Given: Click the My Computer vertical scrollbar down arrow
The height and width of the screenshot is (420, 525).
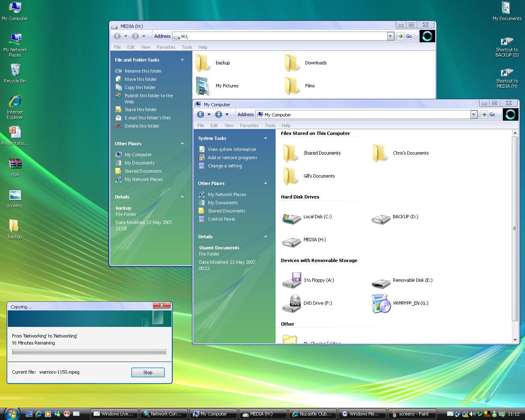Looking at the screenshot, I should tap(515, 340).
